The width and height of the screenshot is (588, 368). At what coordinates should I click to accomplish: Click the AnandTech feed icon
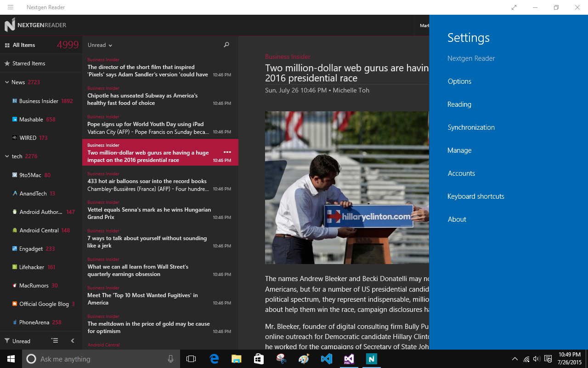point(15,194)
